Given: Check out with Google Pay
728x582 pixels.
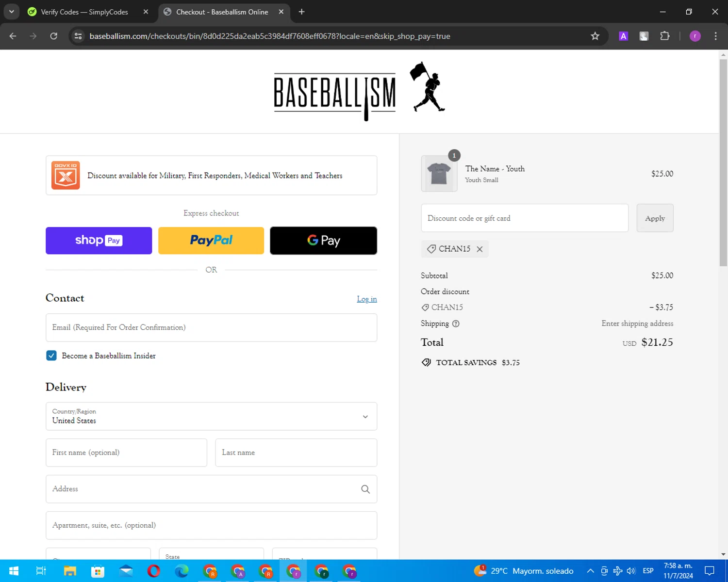Looking at the screenshot, I should (323, 241).
